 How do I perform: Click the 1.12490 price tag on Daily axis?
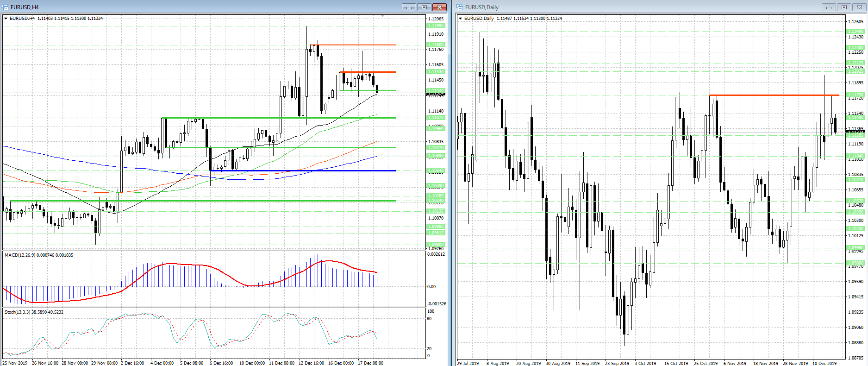click(856, 32)
